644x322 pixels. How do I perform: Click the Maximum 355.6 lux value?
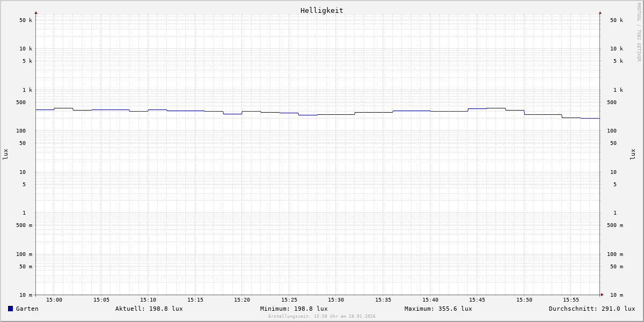click(438, 309)
